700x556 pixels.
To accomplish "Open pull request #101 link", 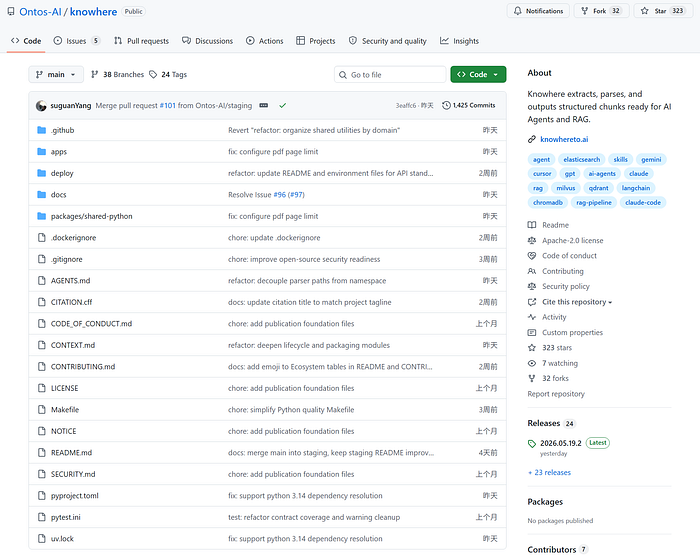I will [167, 105].
